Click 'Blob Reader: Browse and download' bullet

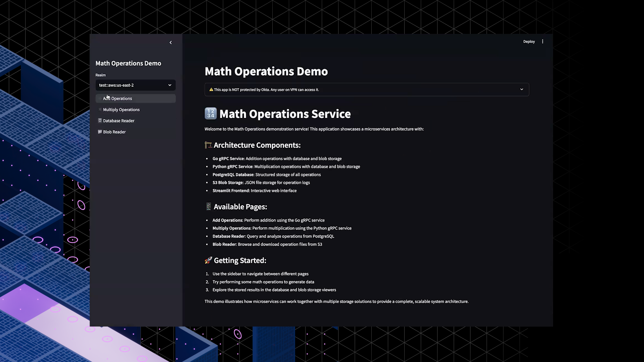(x=267, y=244)
